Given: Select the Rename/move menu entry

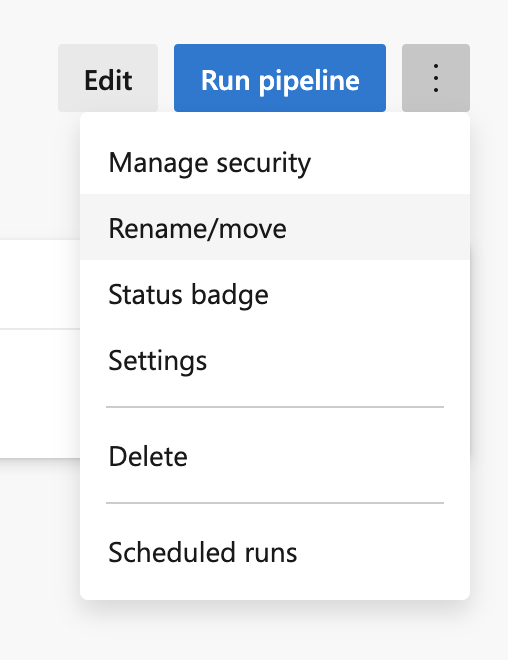Looking at the screenshot, I should pos(275,227).
